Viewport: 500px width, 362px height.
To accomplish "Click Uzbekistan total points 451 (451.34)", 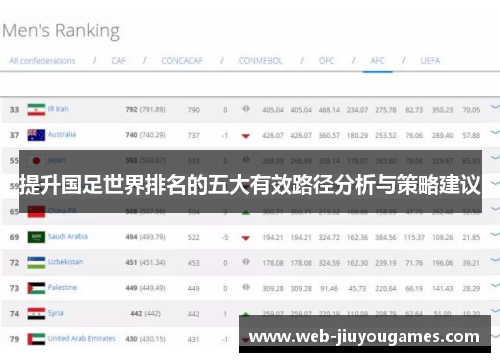I will (145, 263).
